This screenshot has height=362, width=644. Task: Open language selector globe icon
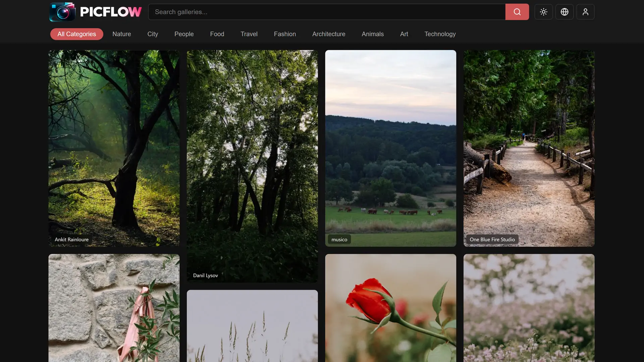click(564, 12)
